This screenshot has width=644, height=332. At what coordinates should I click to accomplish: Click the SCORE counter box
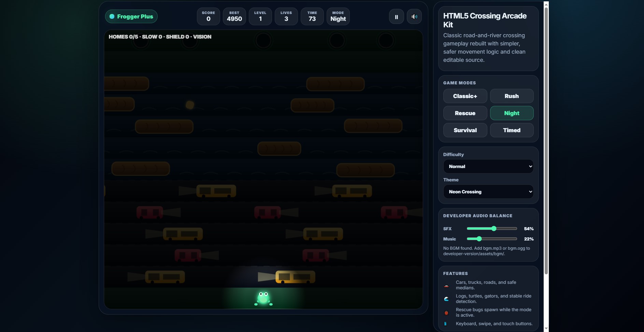(x=208, y=16)
